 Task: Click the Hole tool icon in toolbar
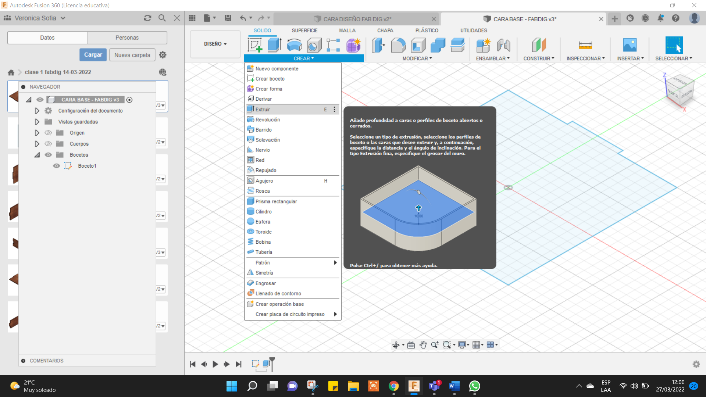tap(314, 45)
